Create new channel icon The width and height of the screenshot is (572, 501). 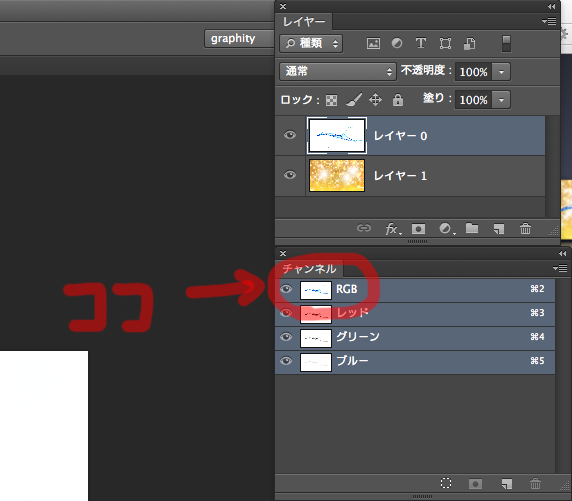506,484
